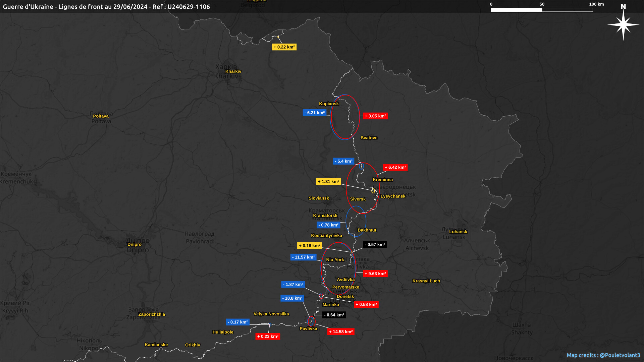Click the blue - 0.17 km² label
644x362 pixels.
237,322
